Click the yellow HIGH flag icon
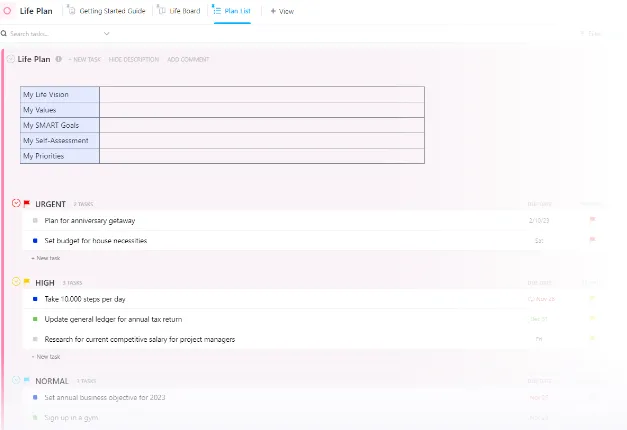 [x=27, y=282]
